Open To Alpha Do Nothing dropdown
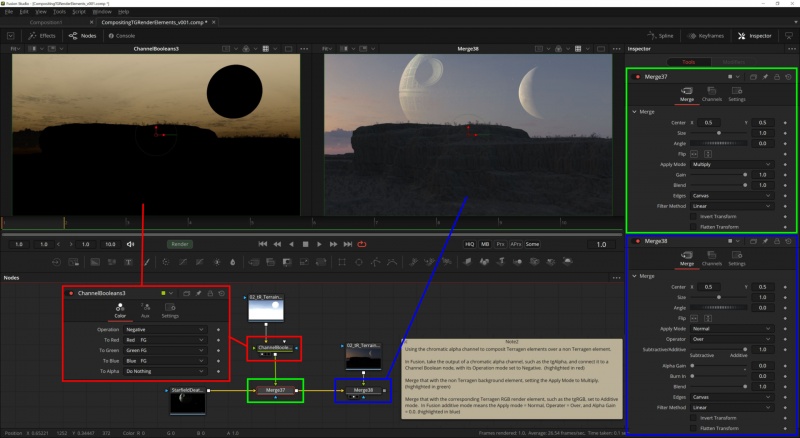 coord(165,371)
